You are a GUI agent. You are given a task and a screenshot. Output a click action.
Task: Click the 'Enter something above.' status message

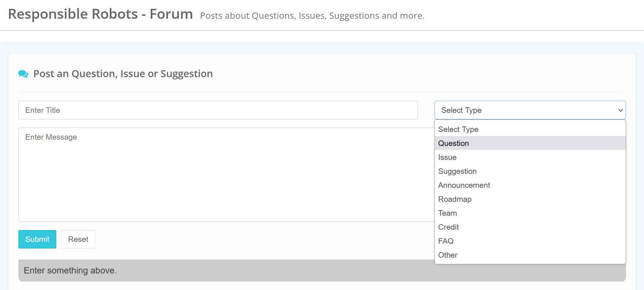[70, 271]
